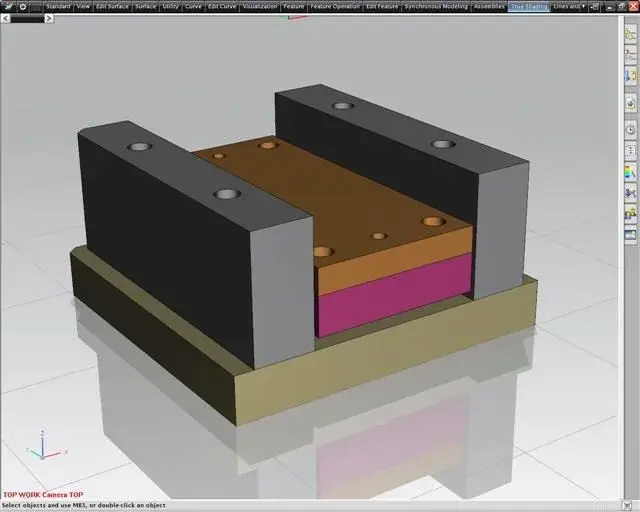
Task: Select the olive base plate front face
Action: pyautogui.click(x=386, y=353)
